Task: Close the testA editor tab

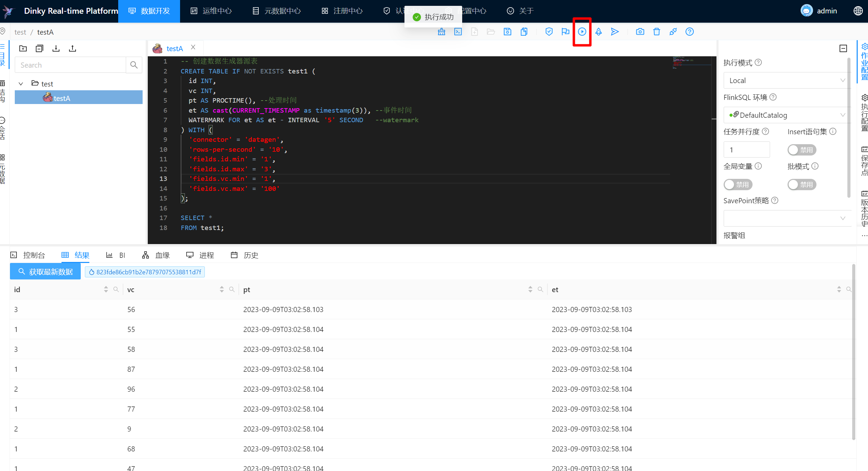Action: (x=193, y=47)
